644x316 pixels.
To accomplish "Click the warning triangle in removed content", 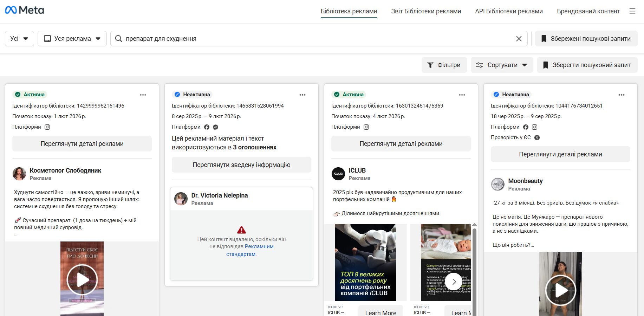I will point(241,230).
